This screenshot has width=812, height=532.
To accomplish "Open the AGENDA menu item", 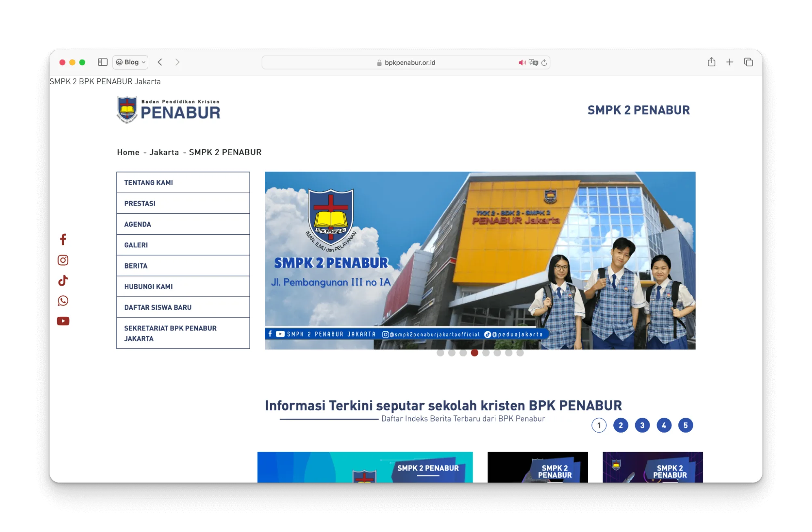I will point(183,224).
